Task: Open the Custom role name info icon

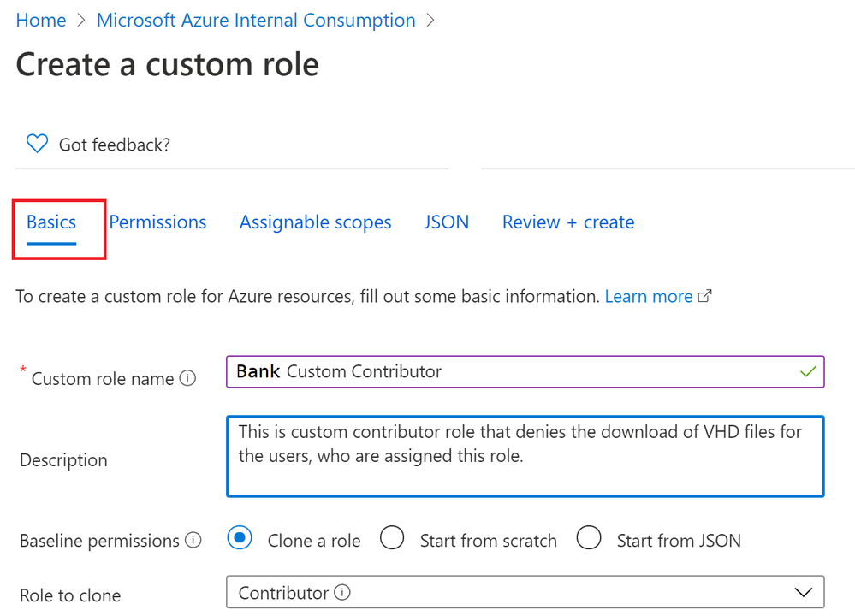Action: click(x=187, y=378)
